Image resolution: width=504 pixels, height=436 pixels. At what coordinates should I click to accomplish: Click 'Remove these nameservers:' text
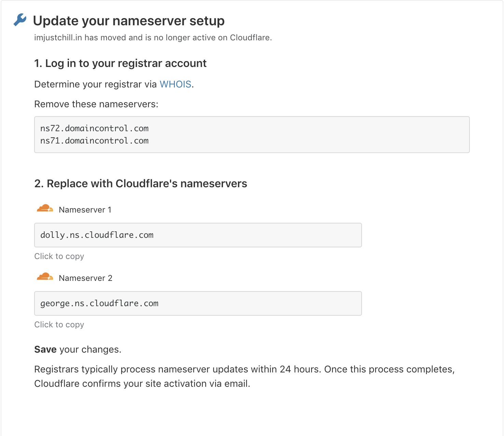point(96,104)
